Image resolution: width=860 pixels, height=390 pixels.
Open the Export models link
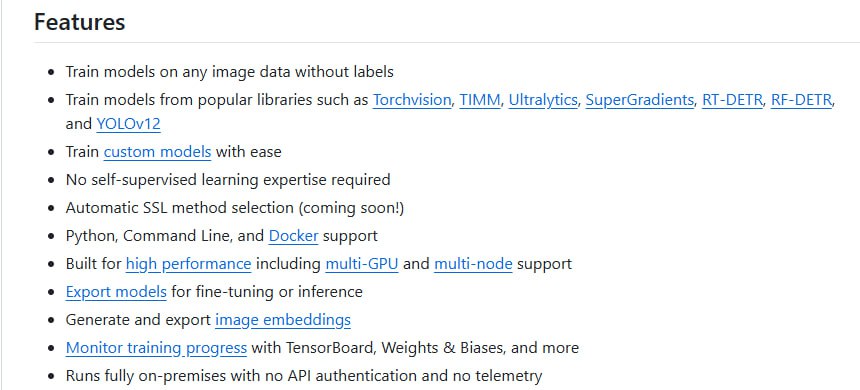[x=116, y=292]
